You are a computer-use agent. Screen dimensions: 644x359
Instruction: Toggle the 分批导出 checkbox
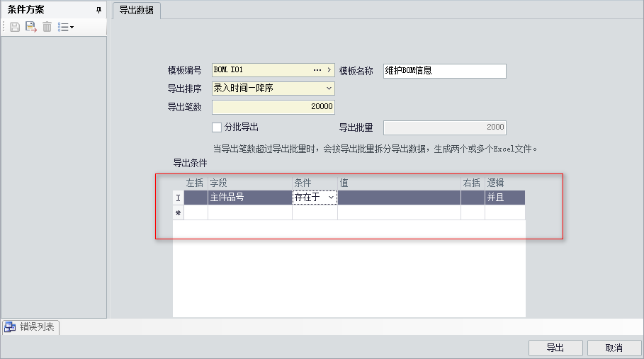pyautogui.click(x=217, y=127)
